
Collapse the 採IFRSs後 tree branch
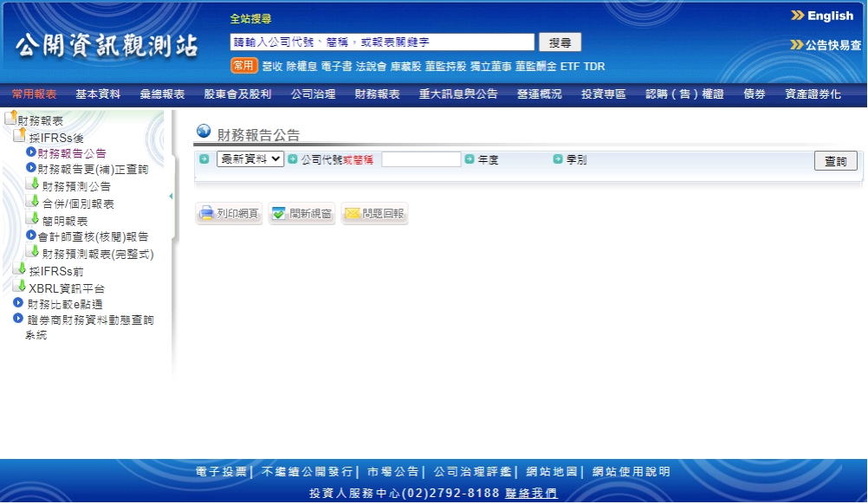click(x=21, y=136)
